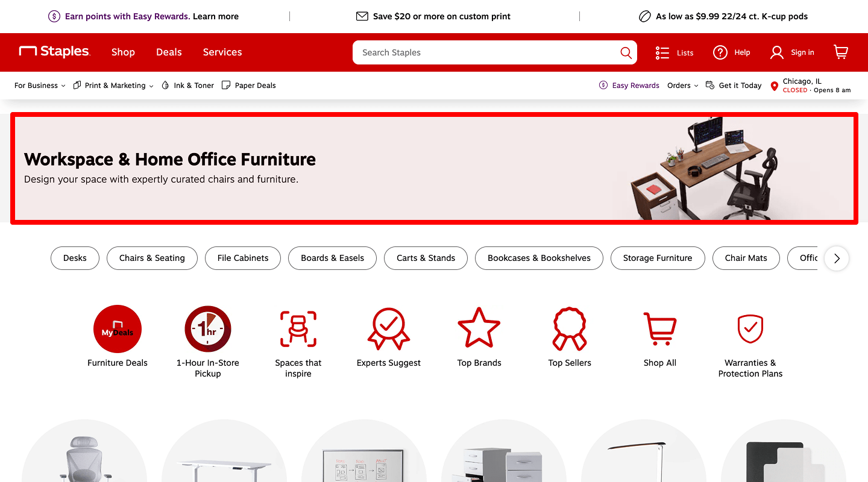The width and height of the screenshot is (868, 482).
Task: Open the Shop menu in header
Action: [123, 52]
